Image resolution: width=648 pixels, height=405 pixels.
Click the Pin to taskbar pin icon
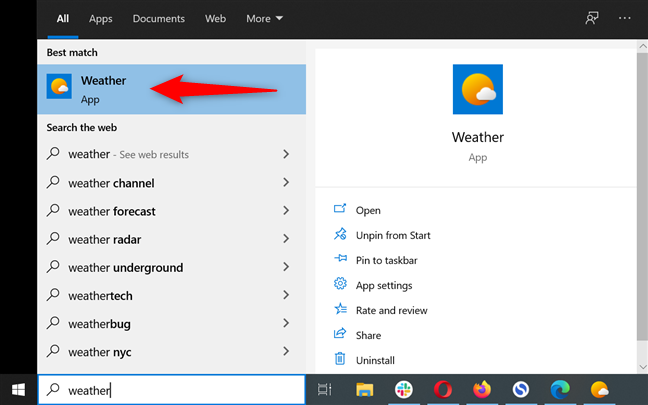[340, 259]
